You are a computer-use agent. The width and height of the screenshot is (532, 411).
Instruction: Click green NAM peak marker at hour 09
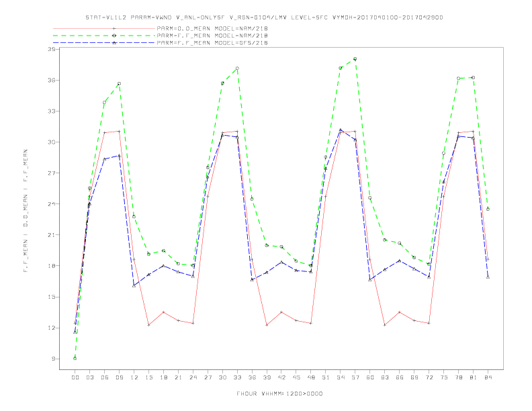click(119, 83)
